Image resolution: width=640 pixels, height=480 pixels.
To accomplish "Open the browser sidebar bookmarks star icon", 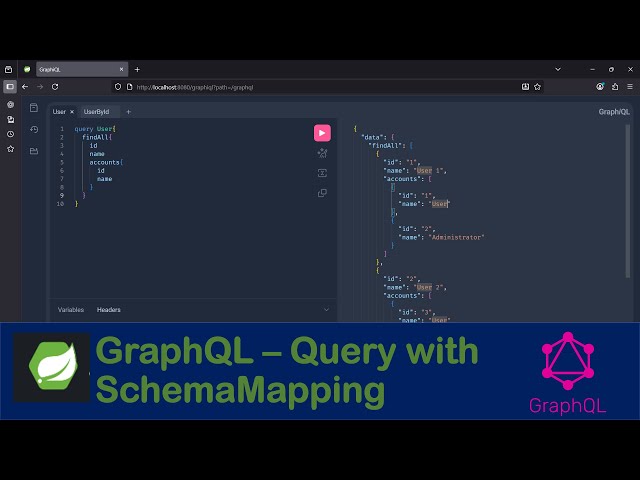I will tap(11, 149).
